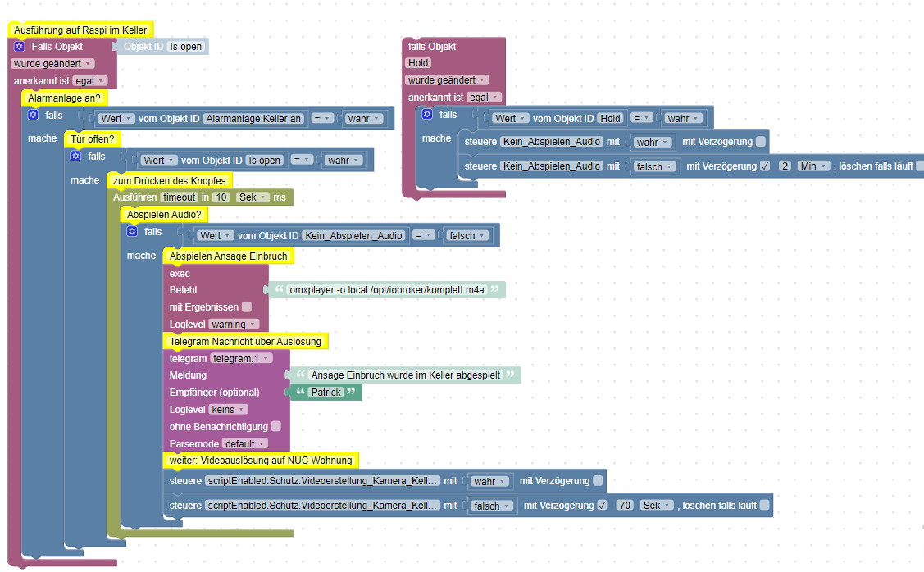Screen dimensions: 924x572
Task: Open gear on falls Hold condition block
Action: point(428,114)
